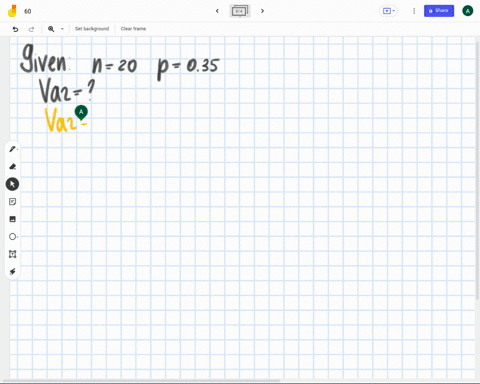Select the handwritten 'p = 0.35'

(x=188, y=68)
